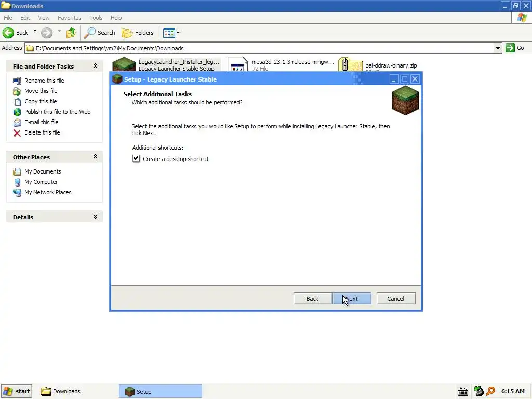Click the Downloads window folder title icon
Image resolution: width=532 pixels, height=399 pixels.
pos(6,5)
